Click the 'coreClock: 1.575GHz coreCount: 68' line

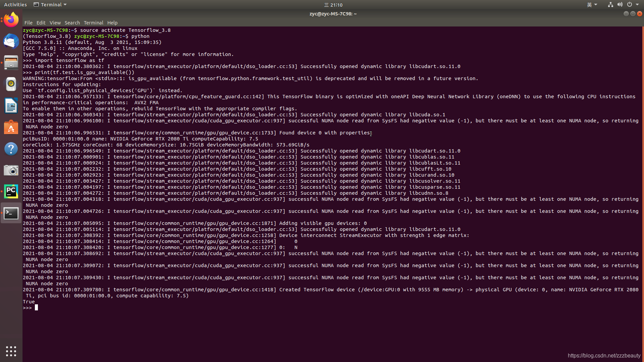pyautogui.click(x=166, y=145)
